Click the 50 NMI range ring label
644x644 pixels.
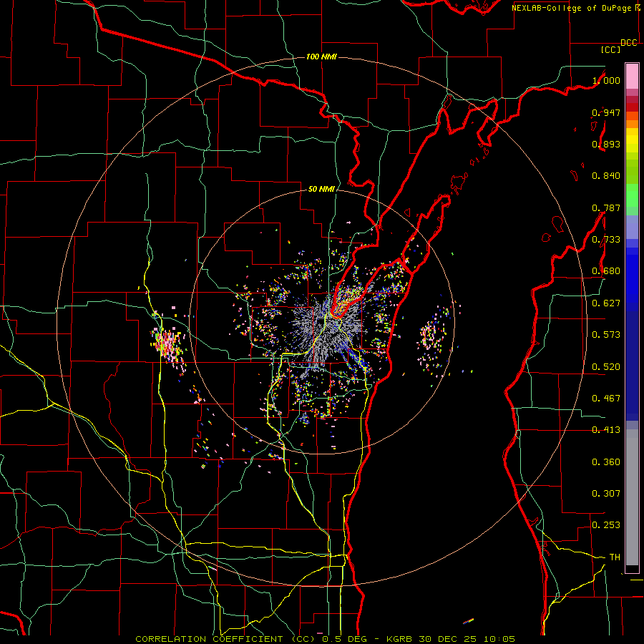pos(321,189)
